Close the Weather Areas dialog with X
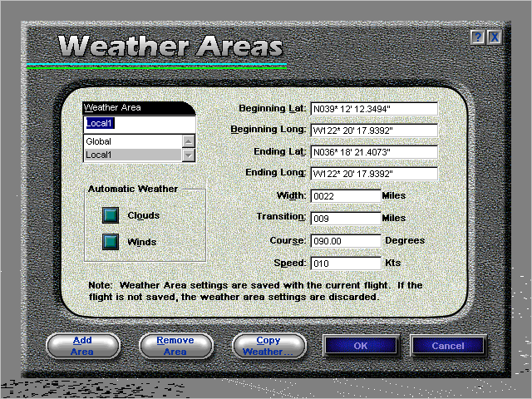The height and width of the screenshot is (399, 532). click(x=495, y=37)
